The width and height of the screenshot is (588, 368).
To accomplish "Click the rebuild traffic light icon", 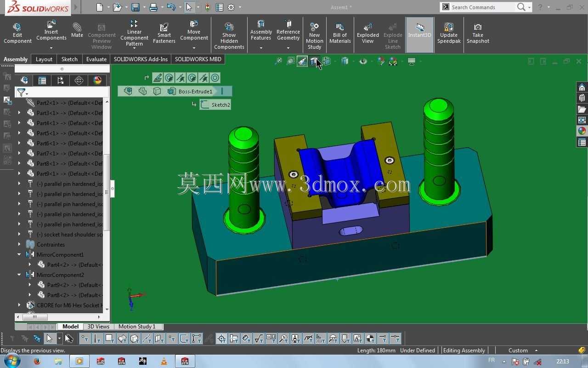I will click(x=207, y=7).
